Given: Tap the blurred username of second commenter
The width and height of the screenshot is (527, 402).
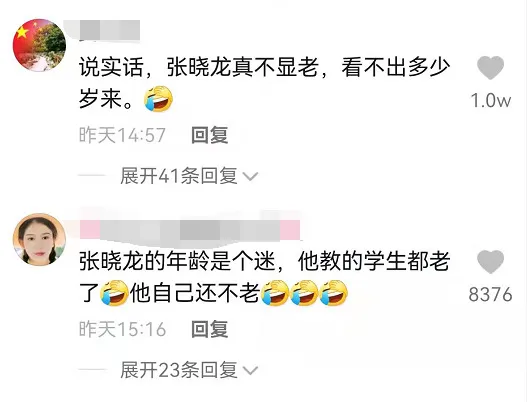Looking at the screenshot, I should point(190,230).
